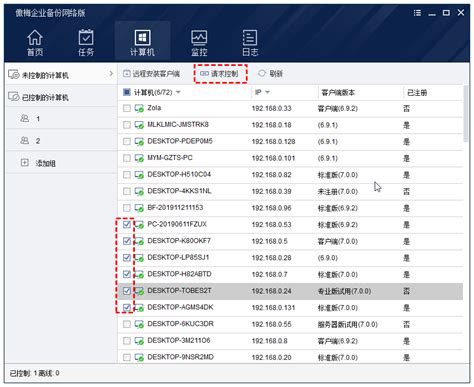Check the Zola computer checkbox
This screenshot has height=387, width=474.
pyautogui.click(x=127, y=108)
